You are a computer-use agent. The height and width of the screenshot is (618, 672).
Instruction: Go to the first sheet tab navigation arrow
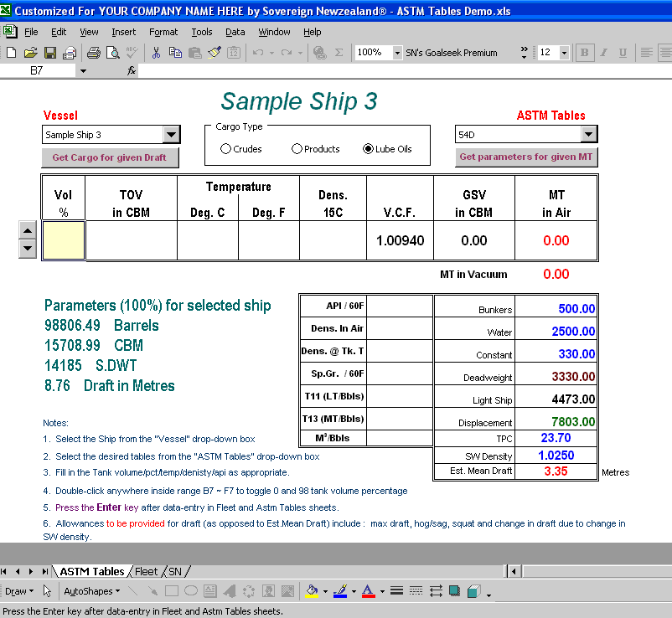pyautogui.click(x=4, y=571)
